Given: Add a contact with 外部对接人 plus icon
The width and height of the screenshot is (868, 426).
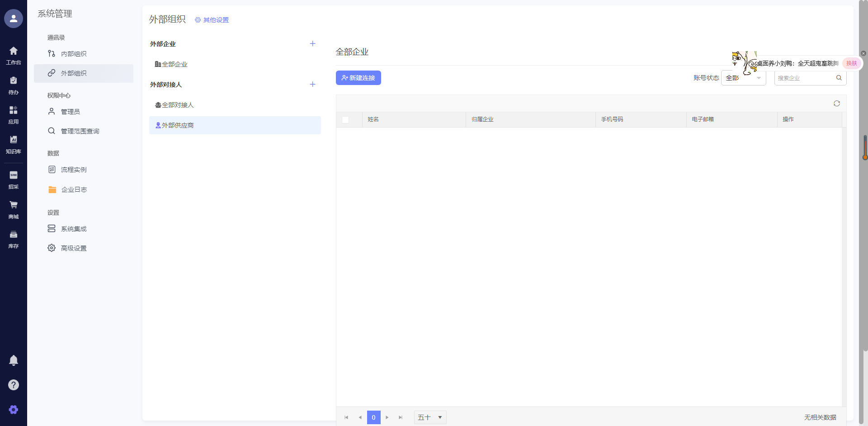Looking at the screenshot, I should pyautogui.click(x=312, y=85).
